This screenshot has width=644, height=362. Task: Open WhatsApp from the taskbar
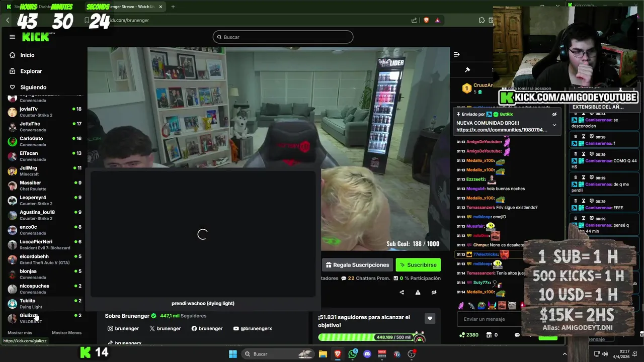pos(352,354)
